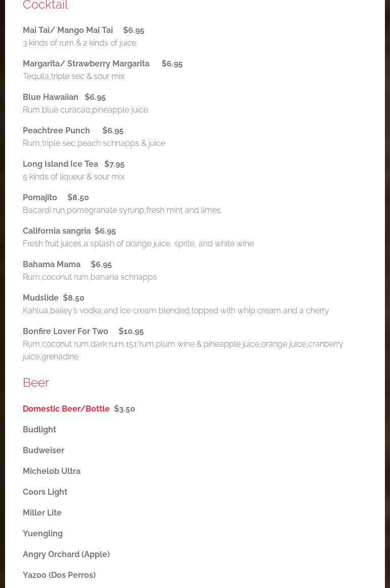
Task: Click the Bonfire Lover For Two title
Action: pyautogui.click(x=65, y=331)
